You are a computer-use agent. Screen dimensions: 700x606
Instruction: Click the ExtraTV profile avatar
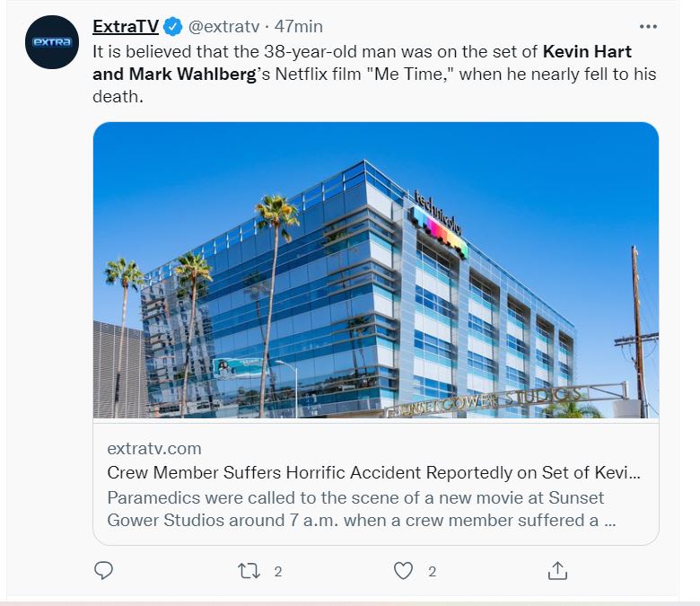click(52, 42)
